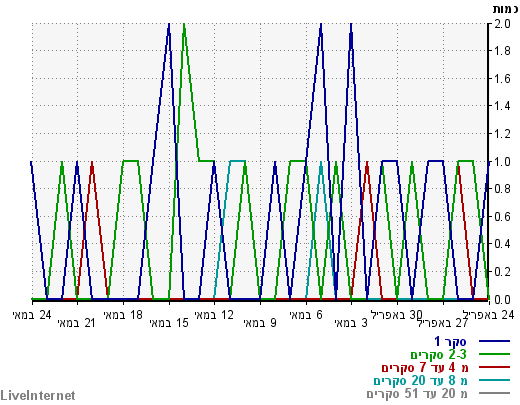Click the gray legend line for 20 עד 51
The width and height of the screenshot is (520, 405).
[x=495, y=393]
